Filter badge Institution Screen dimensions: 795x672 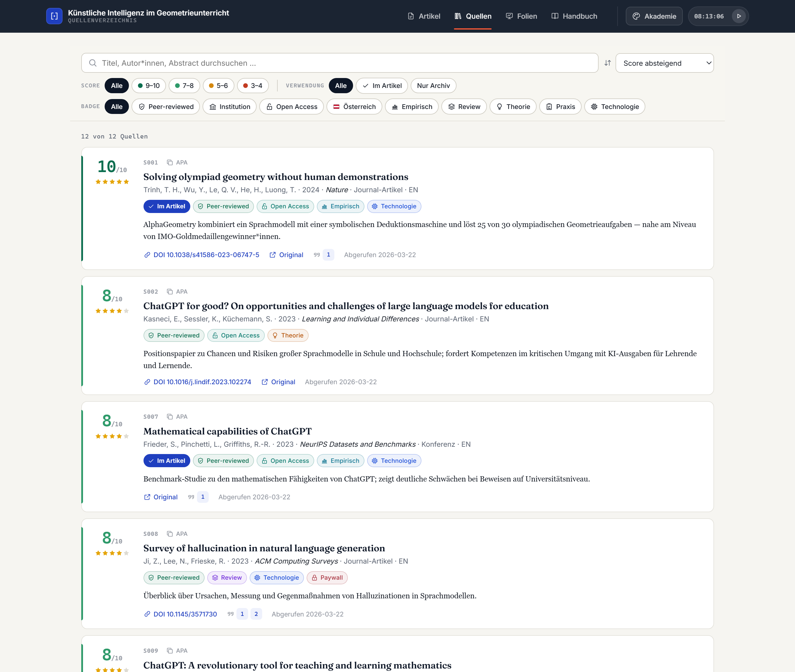(x=229, y=107)
